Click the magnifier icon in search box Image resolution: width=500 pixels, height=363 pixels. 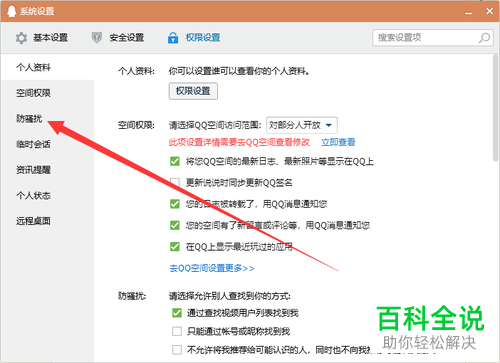pyautogui.click(x=484, y=38)
